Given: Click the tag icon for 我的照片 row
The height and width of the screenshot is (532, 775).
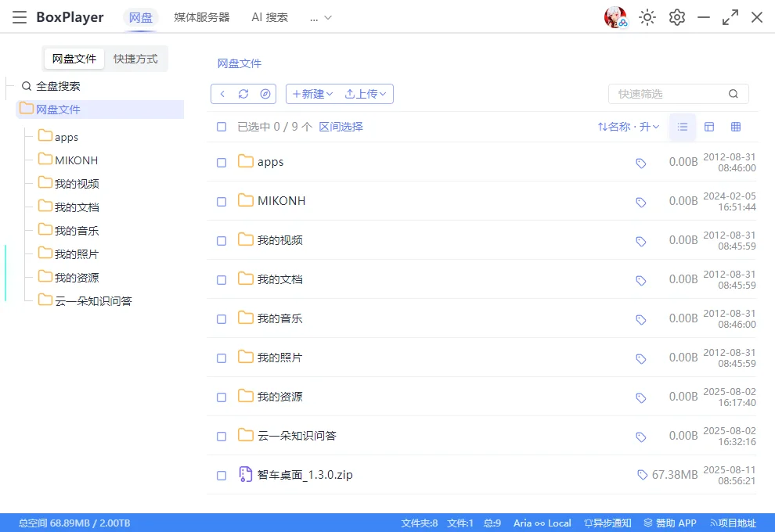Looking at the screenshot, I should pos(641,358).
